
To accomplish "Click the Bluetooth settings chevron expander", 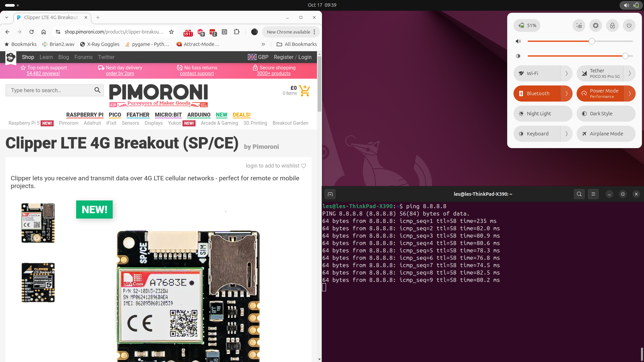I will (x=567, y=93).
